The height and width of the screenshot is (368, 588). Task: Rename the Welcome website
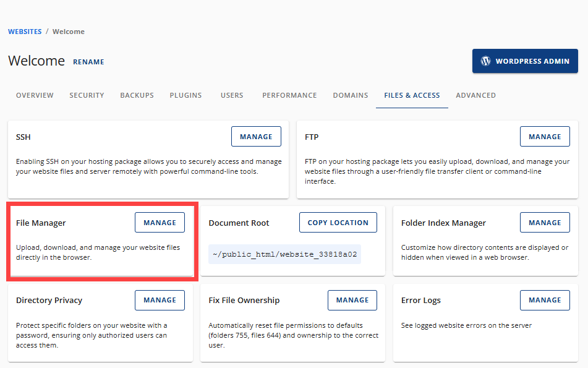pyautogui.click(x=88, y=62)
